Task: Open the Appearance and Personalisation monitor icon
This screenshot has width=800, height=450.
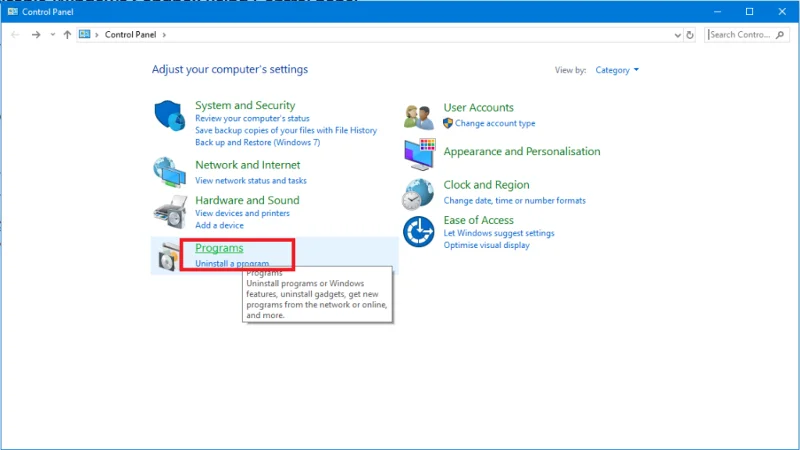Action: click(419, 154)
